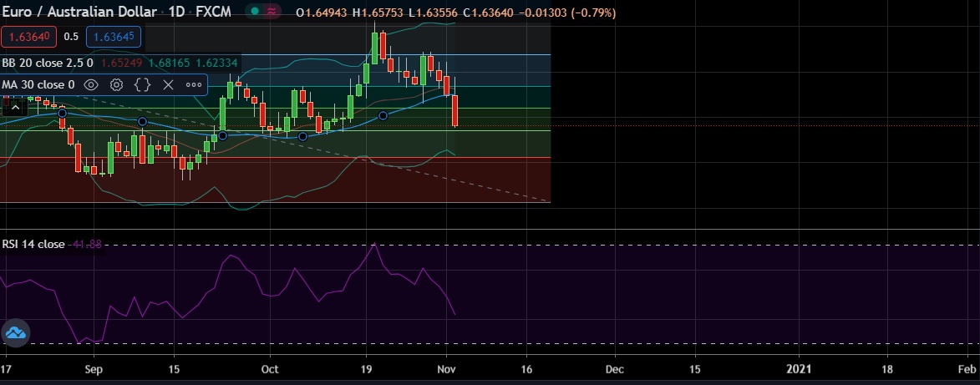
Task: Click the TradingView cloud logo
Action: click(x=16, y=332)
